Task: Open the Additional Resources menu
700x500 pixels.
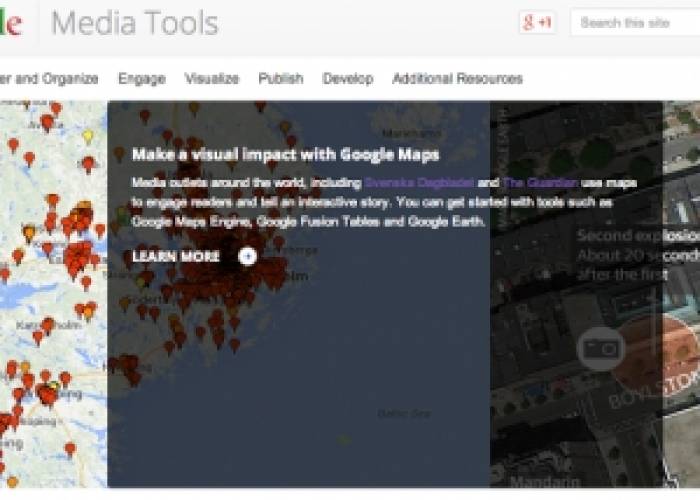Action: (458, 79)
